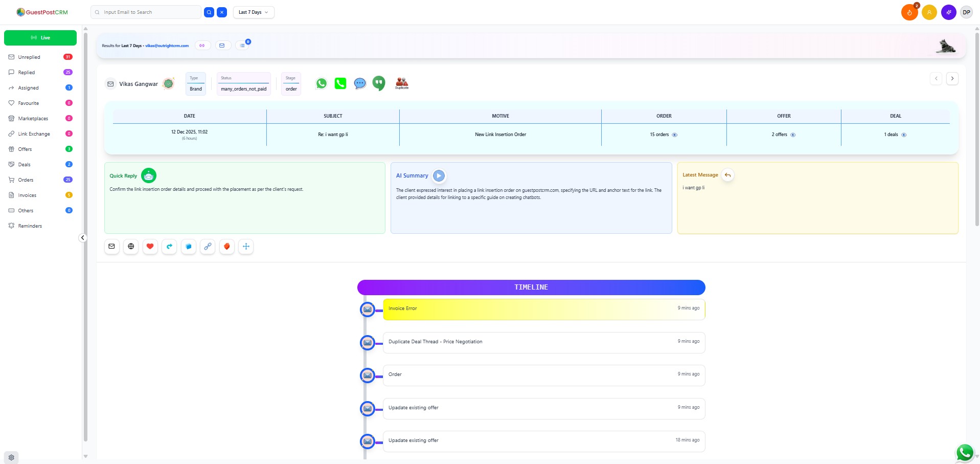
Task: Open the Last 7 Days date filter dropdown
Action: [253, 12]
